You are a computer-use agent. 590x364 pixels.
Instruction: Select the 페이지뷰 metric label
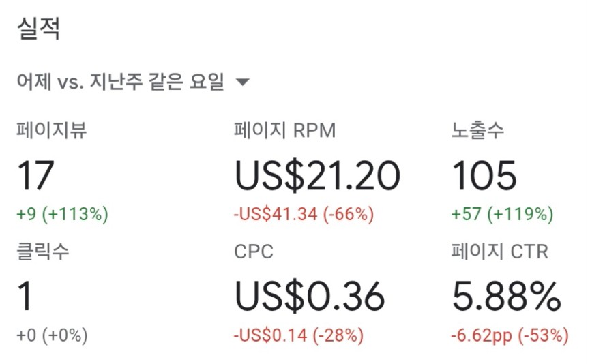click(x=52, y=130)
